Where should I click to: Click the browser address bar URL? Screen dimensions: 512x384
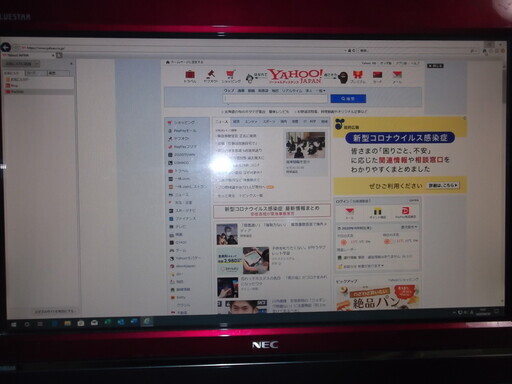[45, 48]
